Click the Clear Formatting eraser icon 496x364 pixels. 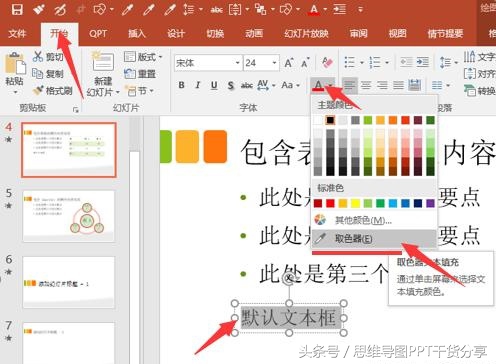click(328, 62)
